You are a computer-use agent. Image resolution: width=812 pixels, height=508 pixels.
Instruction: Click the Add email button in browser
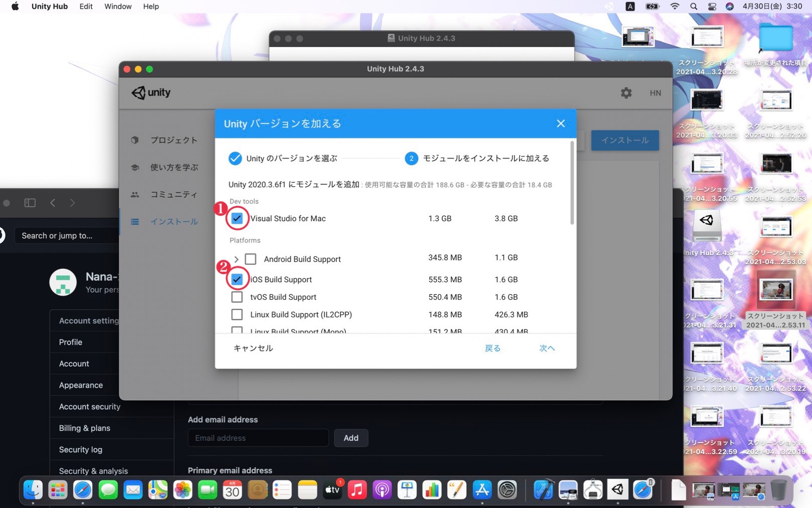point(351,438)
